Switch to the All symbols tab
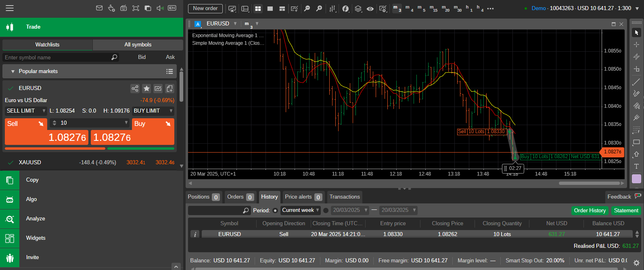The width and height of the screenshot is (644, 270). 138,45
